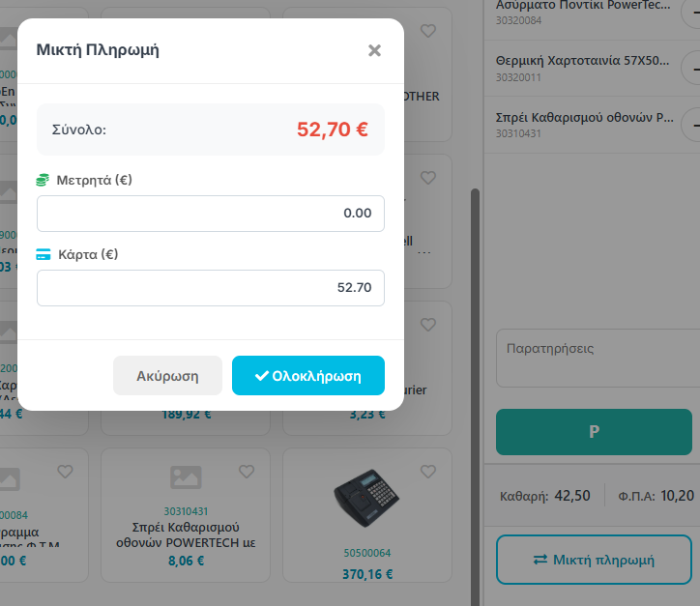Focus the Κάρτα (€) amount field
Image resolution: width=700 pixels, height=606 pixels.
pos(211,288)
